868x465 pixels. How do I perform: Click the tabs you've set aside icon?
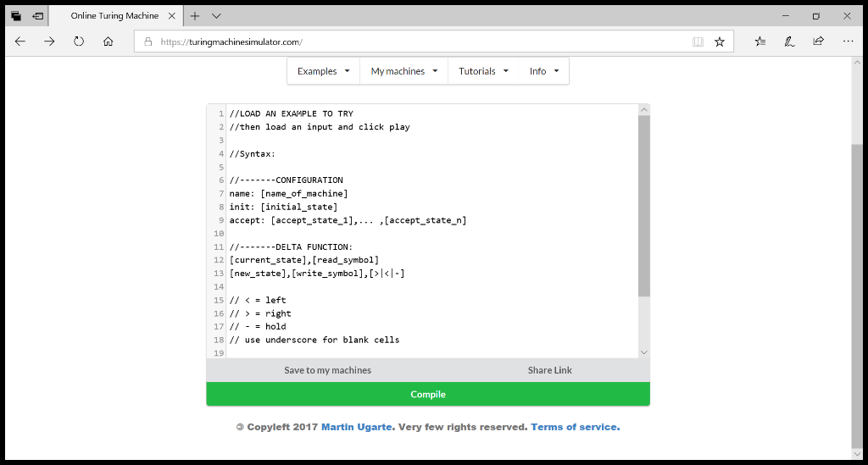16,16
